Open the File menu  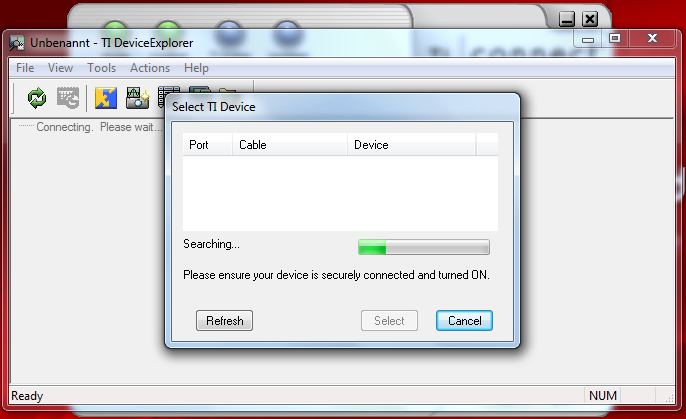[25, 68]
